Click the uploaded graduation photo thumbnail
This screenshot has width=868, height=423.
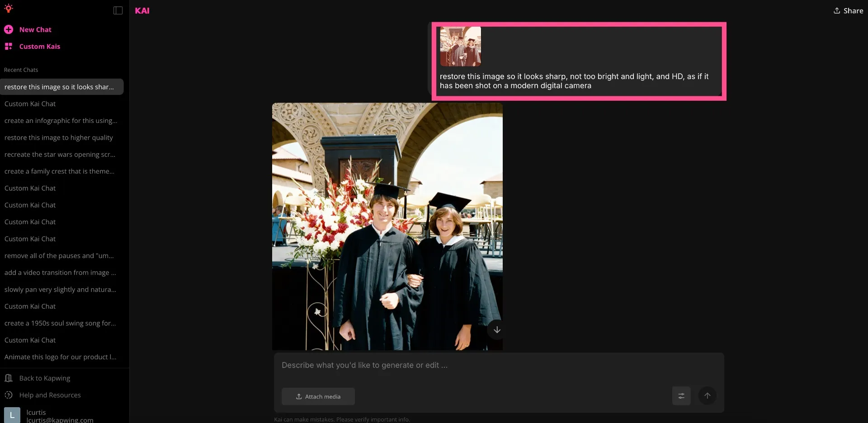coord(460,46)
